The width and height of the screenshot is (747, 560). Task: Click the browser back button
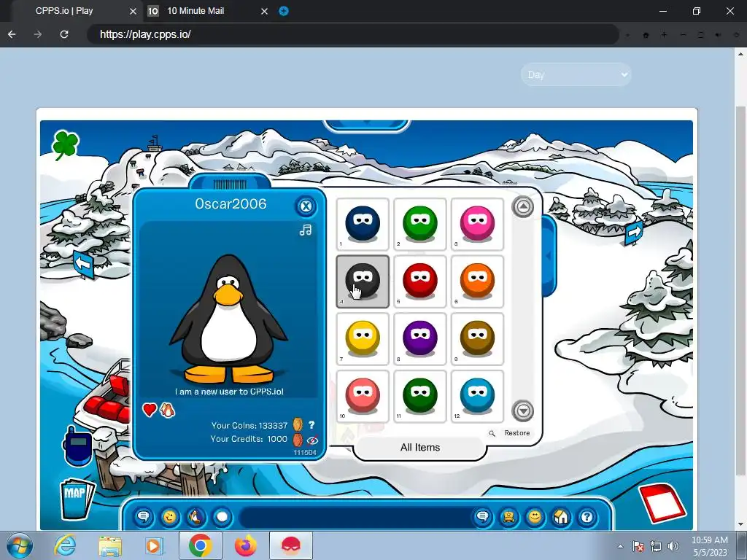point(12,34)
